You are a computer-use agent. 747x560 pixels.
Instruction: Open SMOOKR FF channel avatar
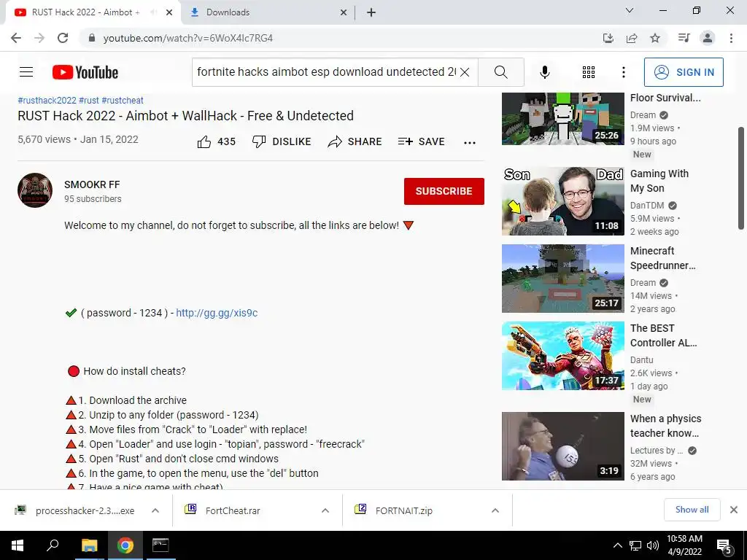35,190
